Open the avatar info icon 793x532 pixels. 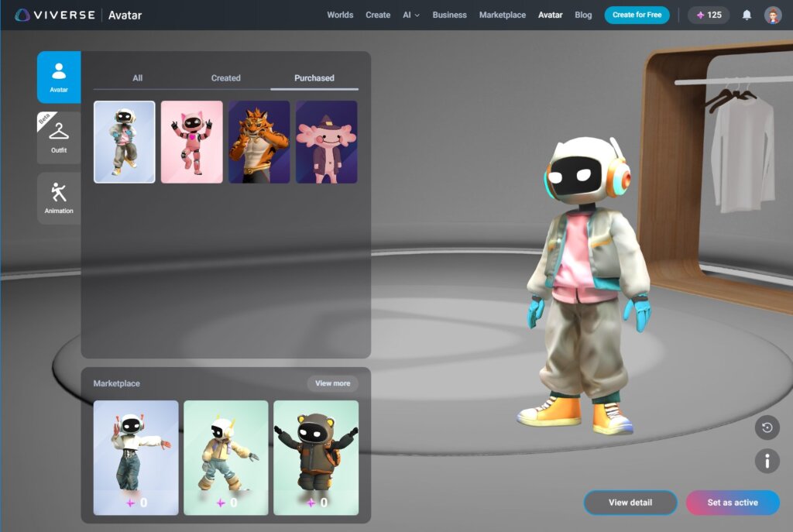(766, 461)
